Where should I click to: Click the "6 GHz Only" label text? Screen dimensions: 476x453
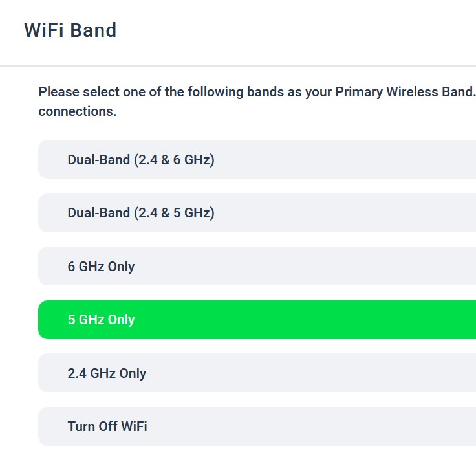click(101, 266)
